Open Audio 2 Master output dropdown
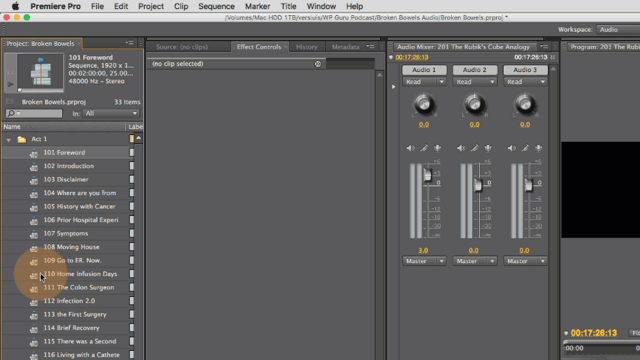Image resolution: width=640 pixels, height=360 pixels. click(475, 261)
